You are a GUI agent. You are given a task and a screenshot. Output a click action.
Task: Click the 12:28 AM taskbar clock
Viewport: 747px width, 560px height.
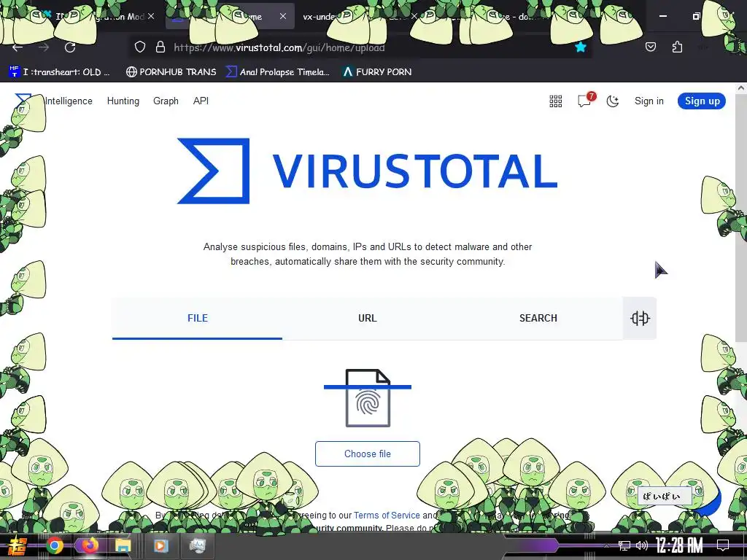point(679,545)
